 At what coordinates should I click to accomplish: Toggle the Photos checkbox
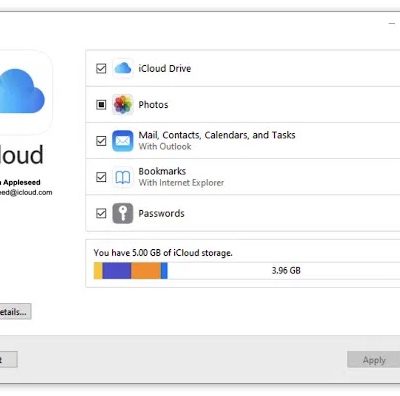(x=101, y=105)
